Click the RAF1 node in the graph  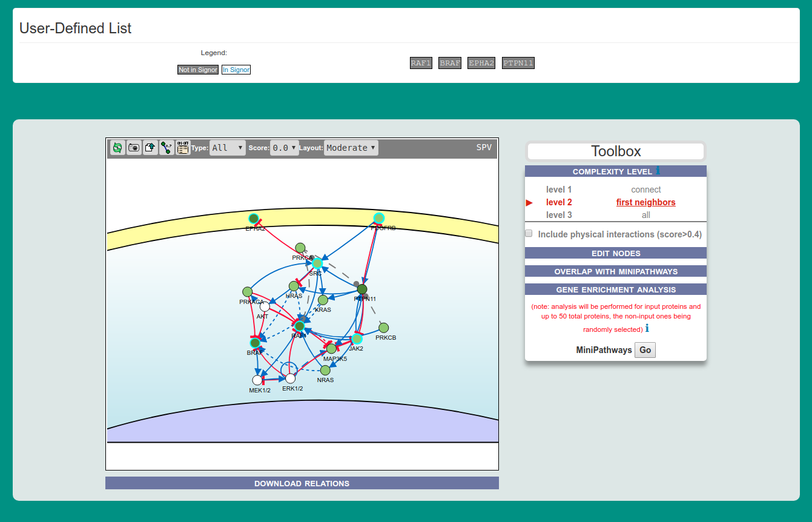pyautogui.click(x=299, y=326)
